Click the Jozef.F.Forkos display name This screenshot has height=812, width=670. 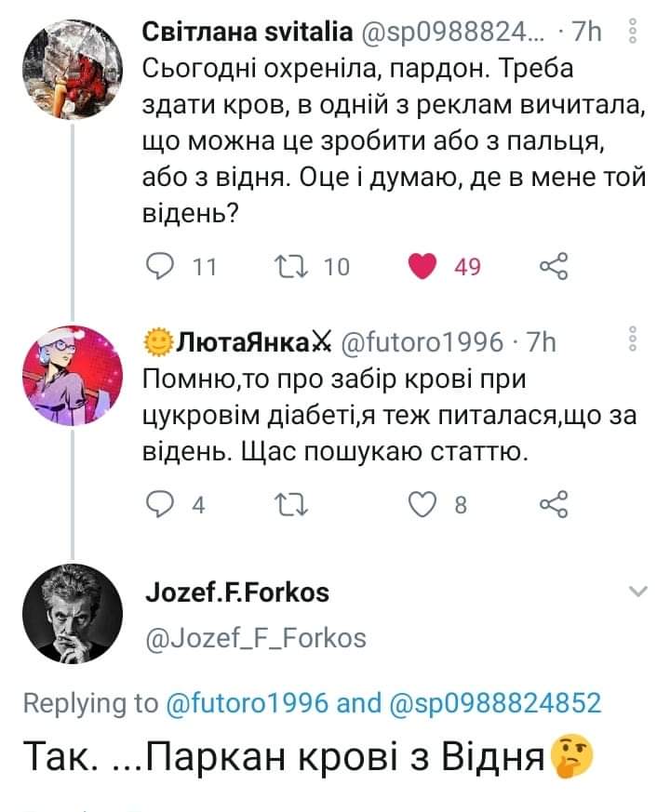tap(237, 592)
